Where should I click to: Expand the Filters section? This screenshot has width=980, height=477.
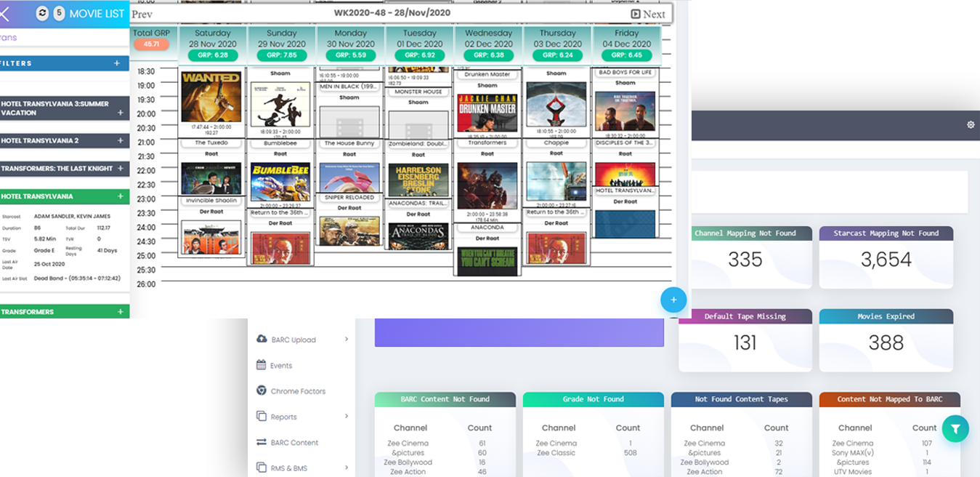[x=117, y=63]
